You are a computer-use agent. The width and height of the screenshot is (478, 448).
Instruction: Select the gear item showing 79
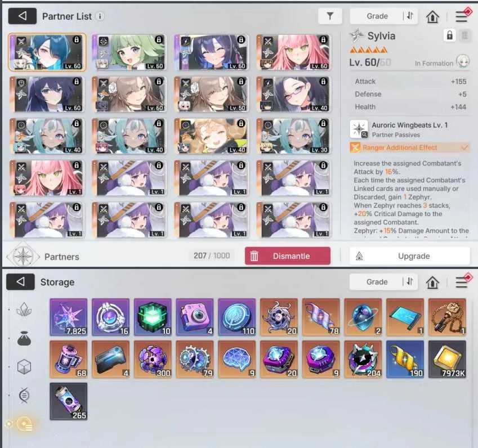click(x=195, y=359)
